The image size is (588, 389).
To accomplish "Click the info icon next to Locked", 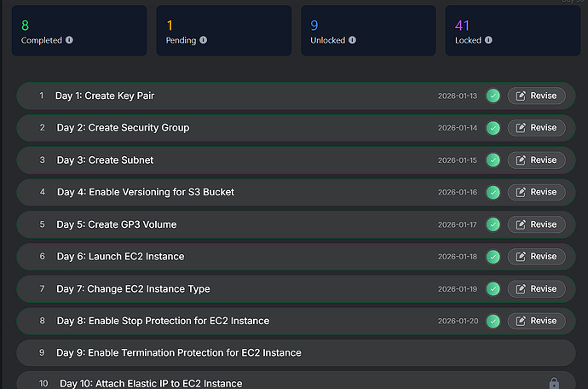I will click(x=489, y=40).
